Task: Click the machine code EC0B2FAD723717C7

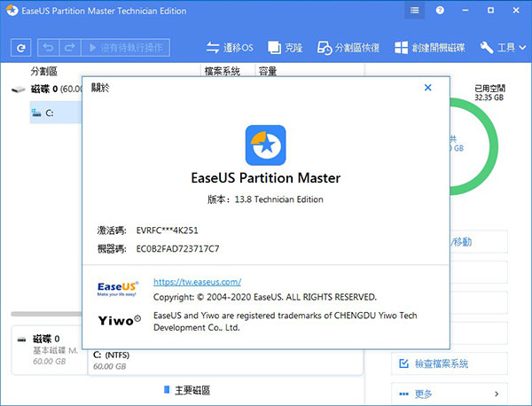Action: [x=177, y=249]
